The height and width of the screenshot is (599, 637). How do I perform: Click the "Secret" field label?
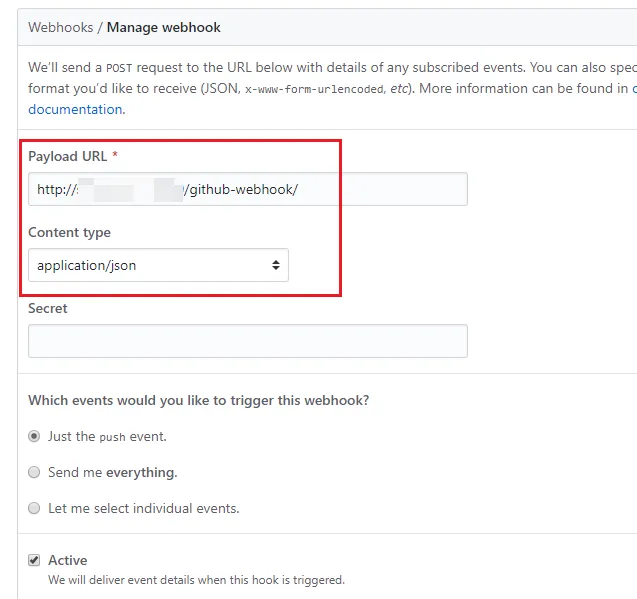(48, 308)
